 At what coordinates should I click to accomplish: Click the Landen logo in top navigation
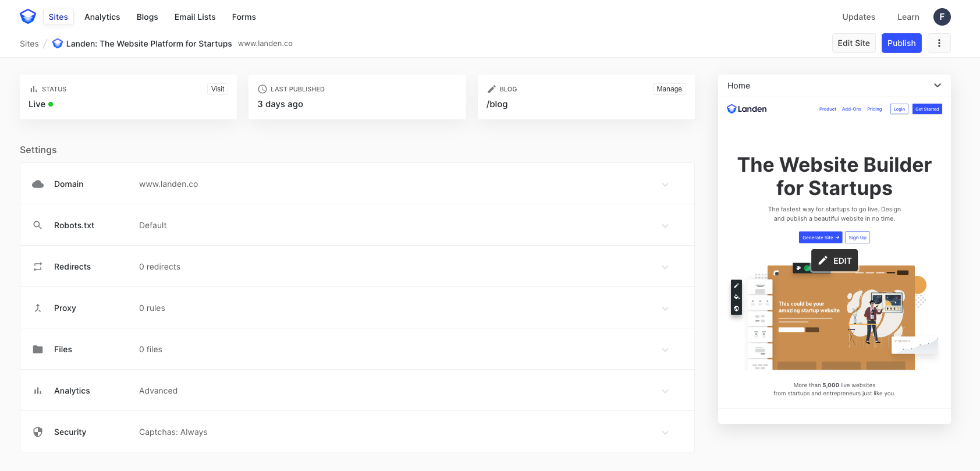(28, 17)
